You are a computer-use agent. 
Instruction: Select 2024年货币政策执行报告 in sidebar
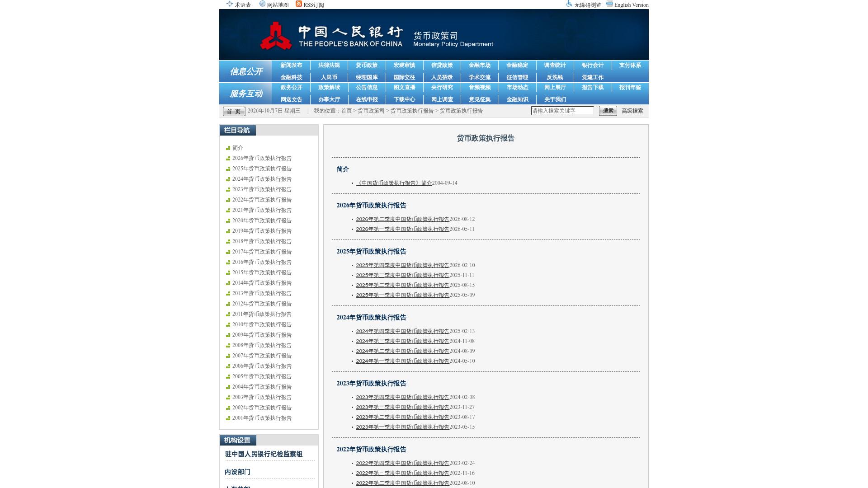pyautogui.click(x=262, y=179)
